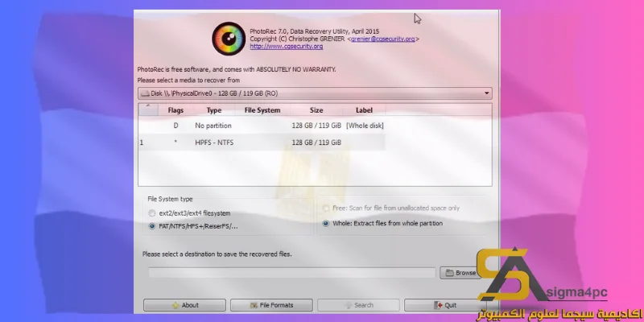Open the grenier@cgsecurity.org email link

coord(383,39)
